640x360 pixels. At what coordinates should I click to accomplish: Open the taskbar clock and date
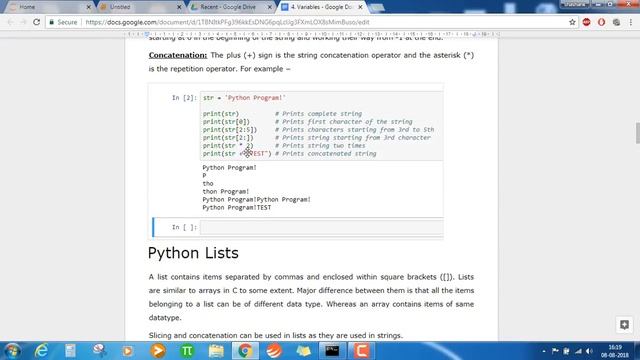pos(615,351)
